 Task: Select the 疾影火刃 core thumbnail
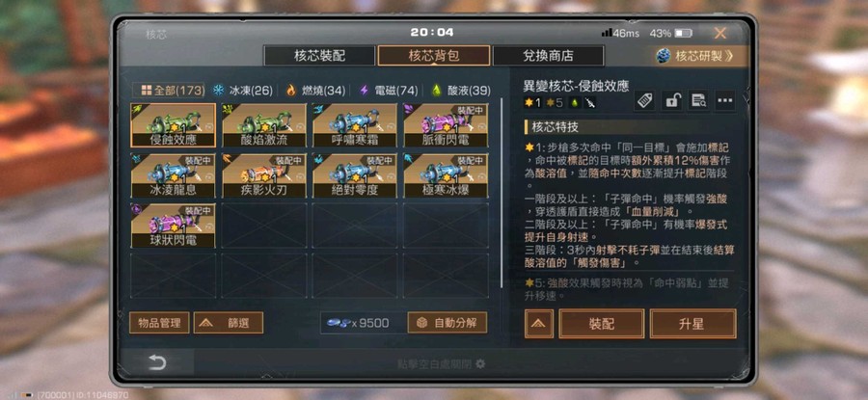(264, 175)
